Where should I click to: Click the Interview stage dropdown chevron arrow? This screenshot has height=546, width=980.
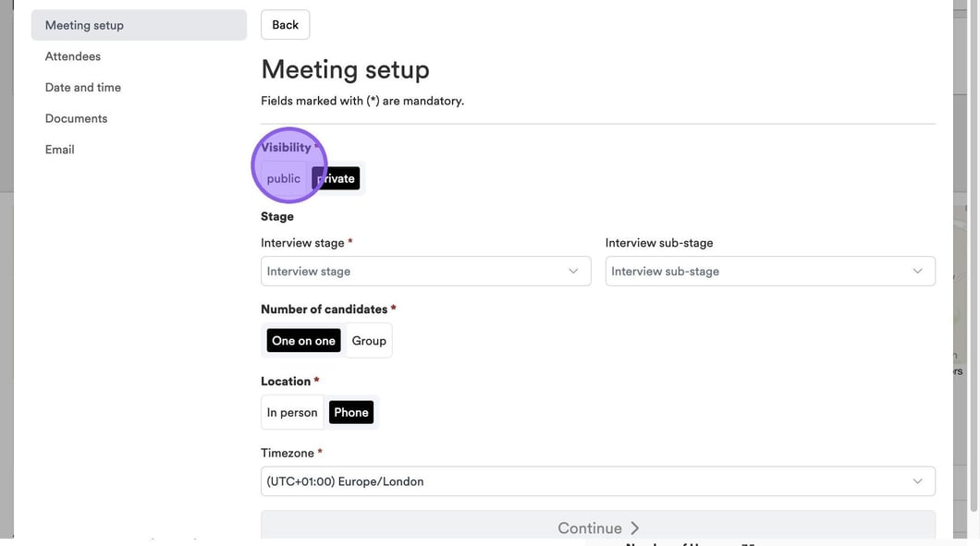pyautogui.click(x=573, y=271)
